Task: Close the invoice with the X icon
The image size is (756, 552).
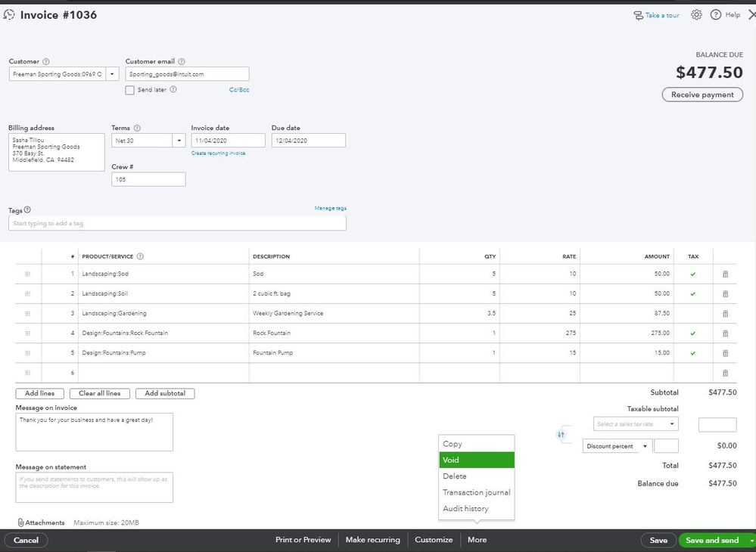Action: point(751,15)
